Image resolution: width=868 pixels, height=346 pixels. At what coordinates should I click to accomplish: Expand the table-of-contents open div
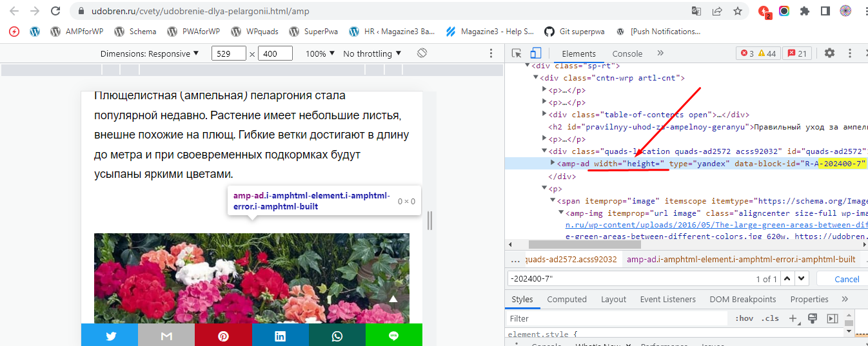tap(544, 115)
